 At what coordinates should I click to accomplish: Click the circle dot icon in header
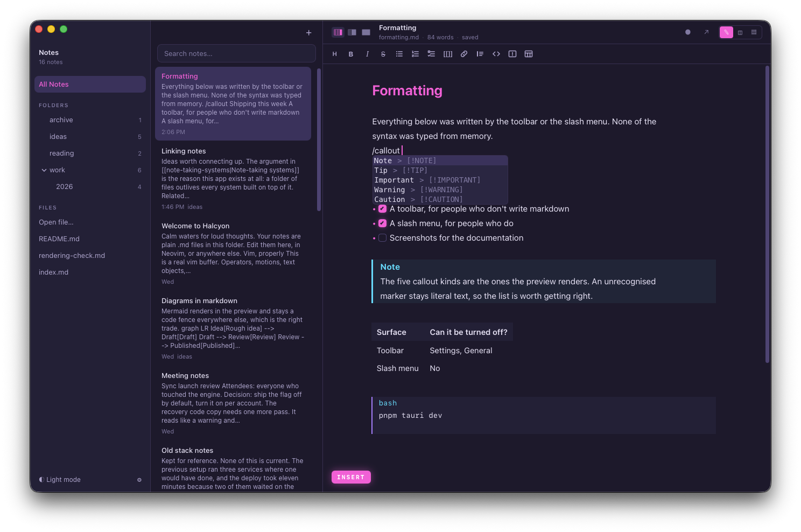pyautogui.click(x=688, y=32)
